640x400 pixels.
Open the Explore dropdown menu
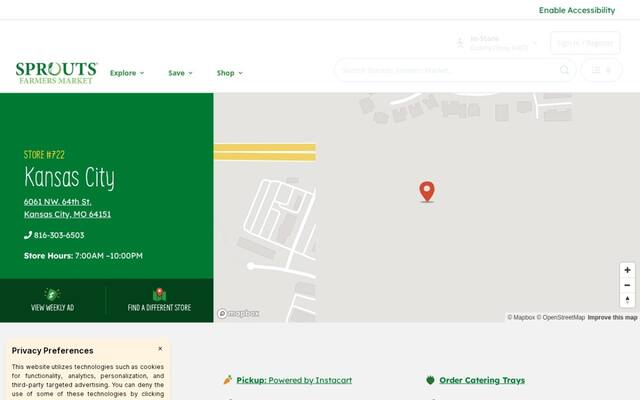point(127,73)
